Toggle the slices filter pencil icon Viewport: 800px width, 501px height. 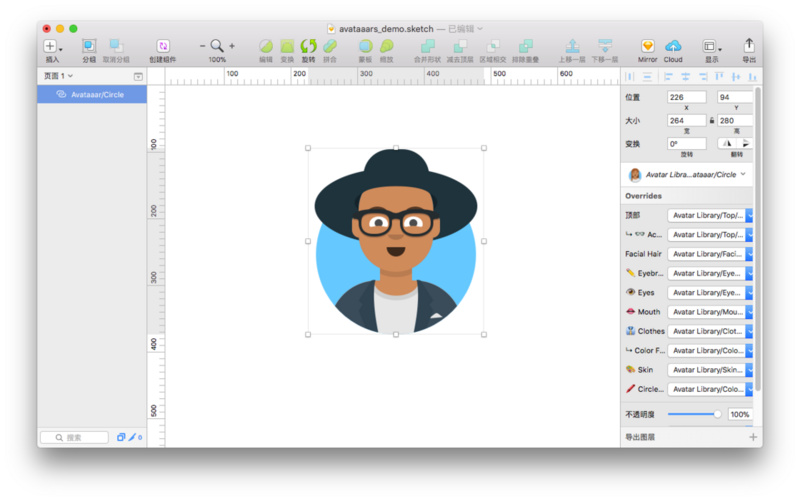[x=133, y=437]
